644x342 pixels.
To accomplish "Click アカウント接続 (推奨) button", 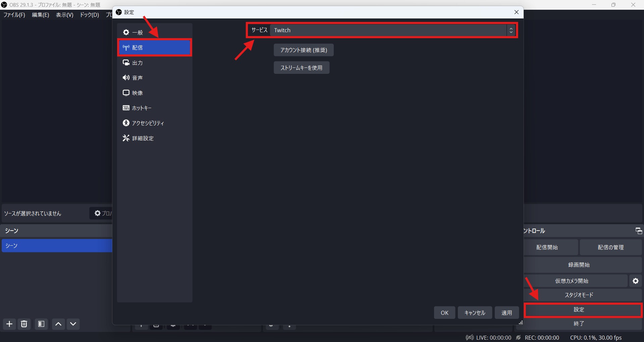I will click(304, 50).
